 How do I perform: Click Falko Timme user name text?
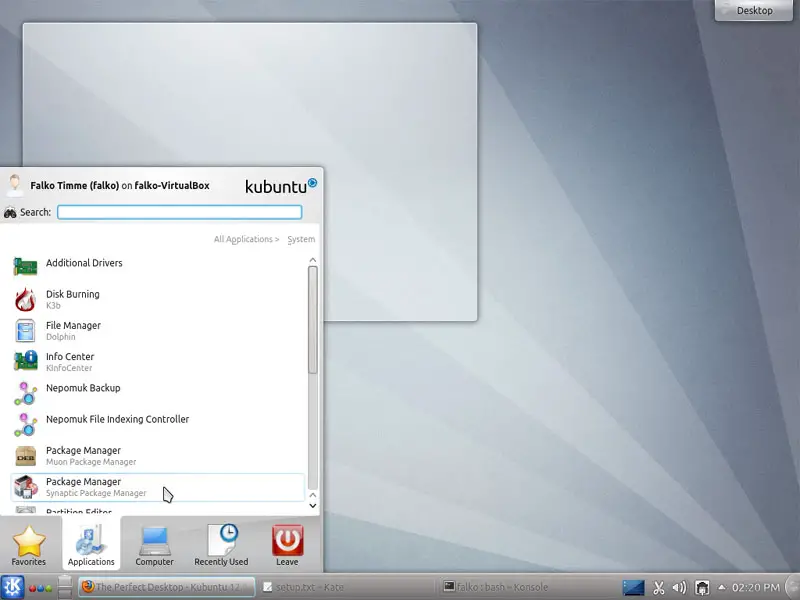click(74, 185)
